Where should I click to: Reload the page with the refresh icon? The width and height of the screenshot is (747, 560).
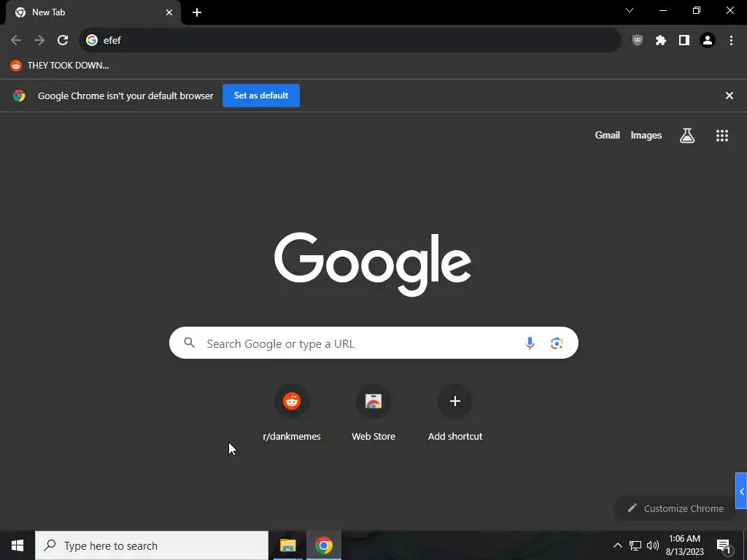point(63,41)
